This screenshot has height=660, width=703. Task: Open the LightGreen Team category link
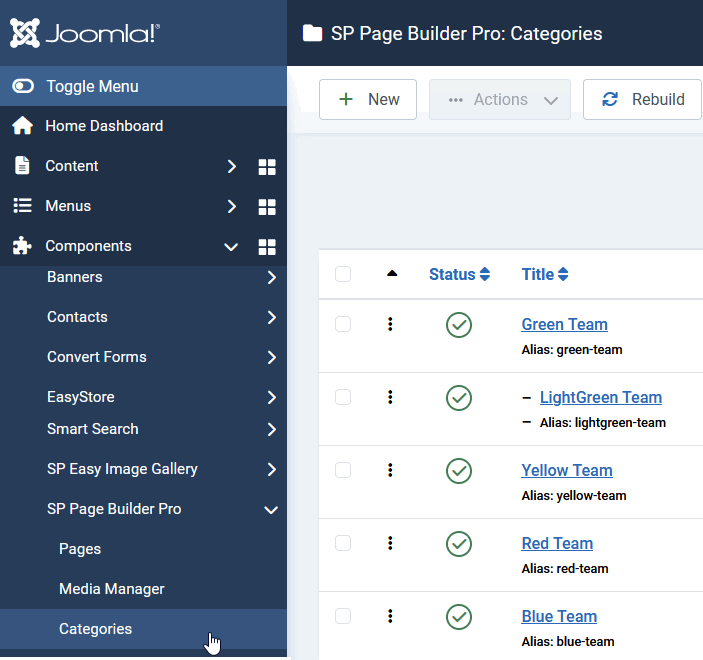coord(601,397)
